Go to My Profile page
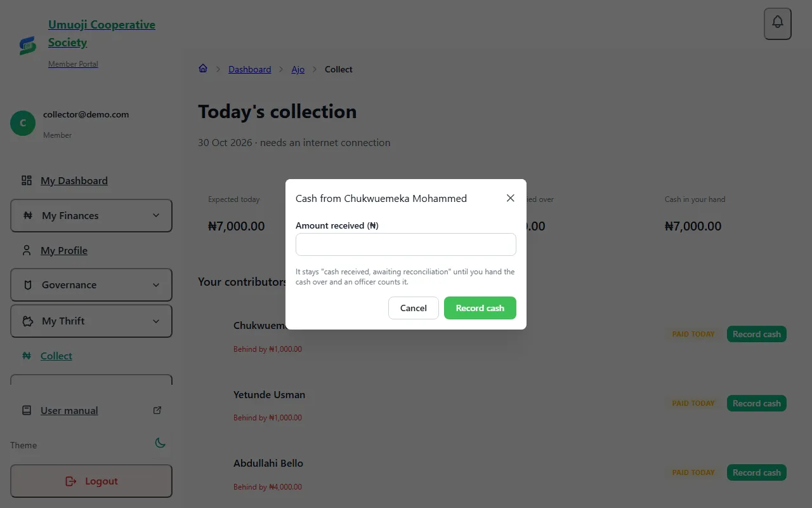The image size is (812, 508). [x=64, y=250]
